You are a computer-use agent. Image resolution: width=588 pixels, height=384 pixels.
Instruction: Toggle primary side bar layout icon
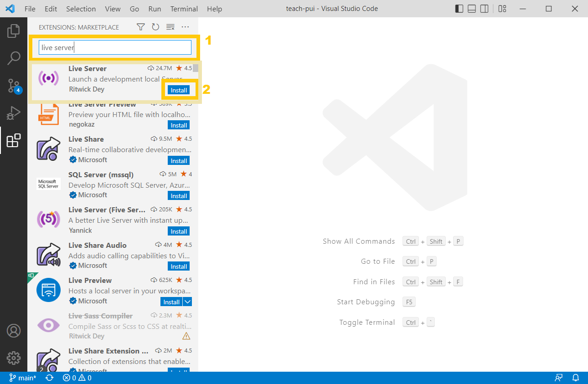[459, 9]
